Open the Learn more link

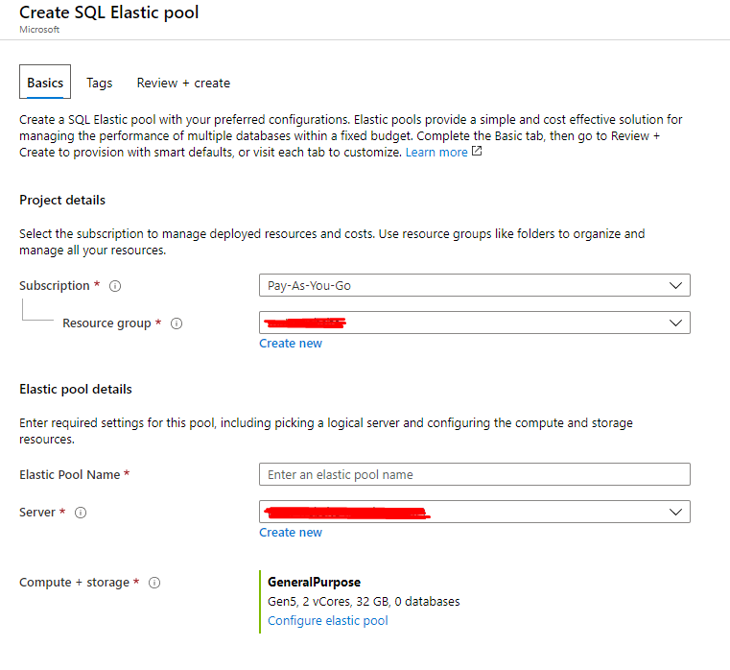pyautogui.click(x=436, y=152)
